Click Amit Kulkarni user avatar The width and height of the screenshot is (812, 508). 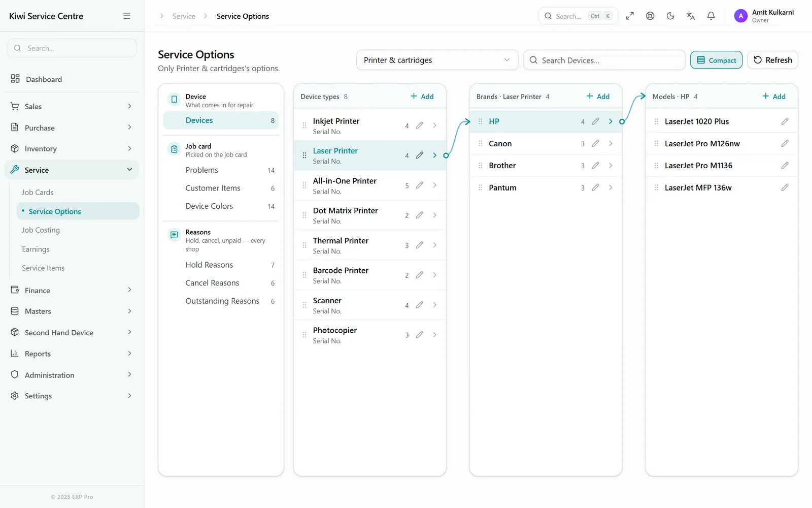[x=741, y=16]
